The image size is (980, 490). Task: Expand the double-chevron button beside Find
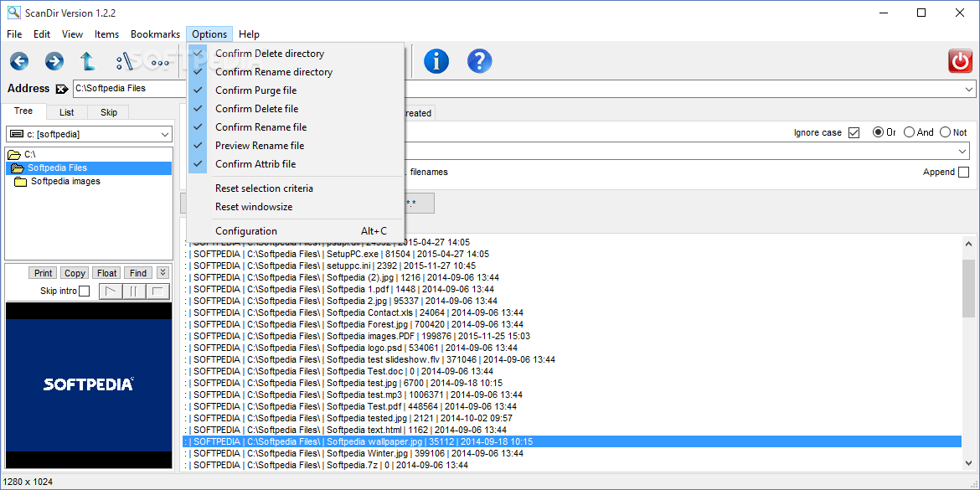tap(162, 273)
